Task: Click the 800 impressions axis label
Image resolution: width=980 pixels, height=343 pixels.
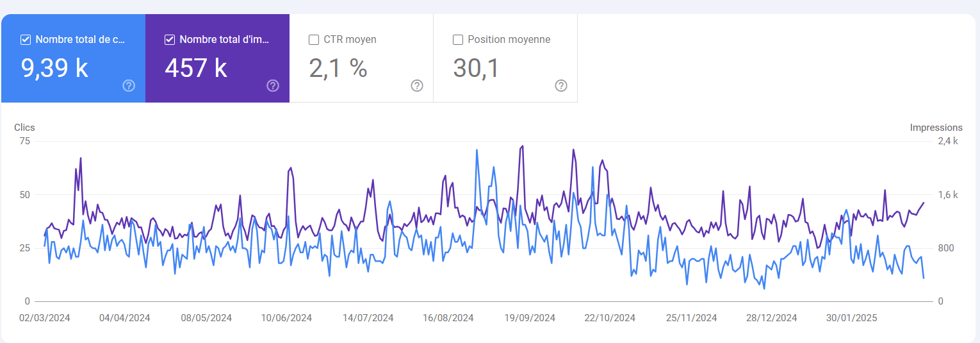Action: pos(945,248)
